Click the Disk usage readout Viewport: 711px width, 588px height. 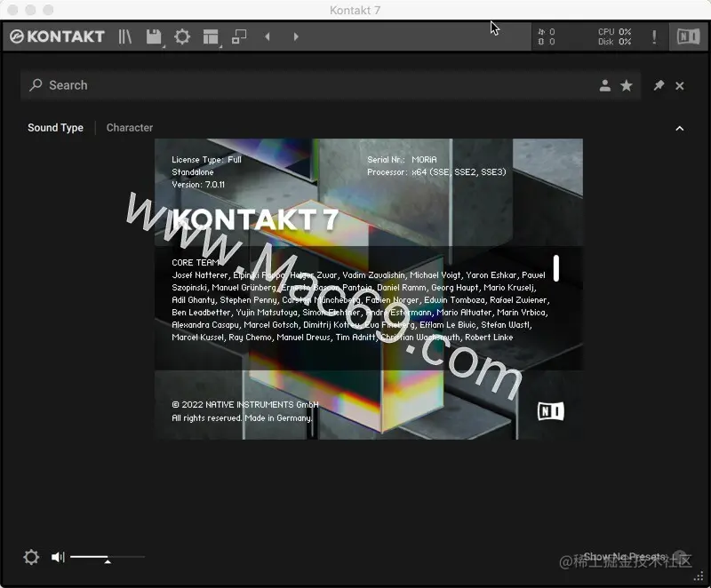click(x=614, y=42)
